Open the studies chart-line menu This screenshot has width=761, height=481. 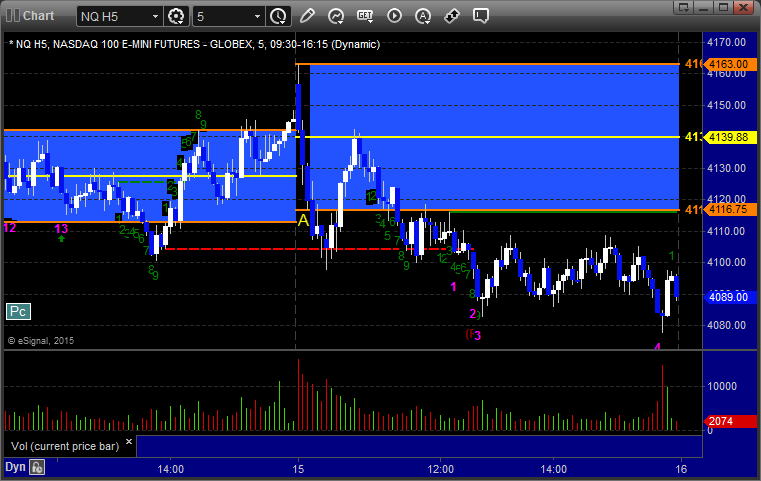[x=336, y=16]
